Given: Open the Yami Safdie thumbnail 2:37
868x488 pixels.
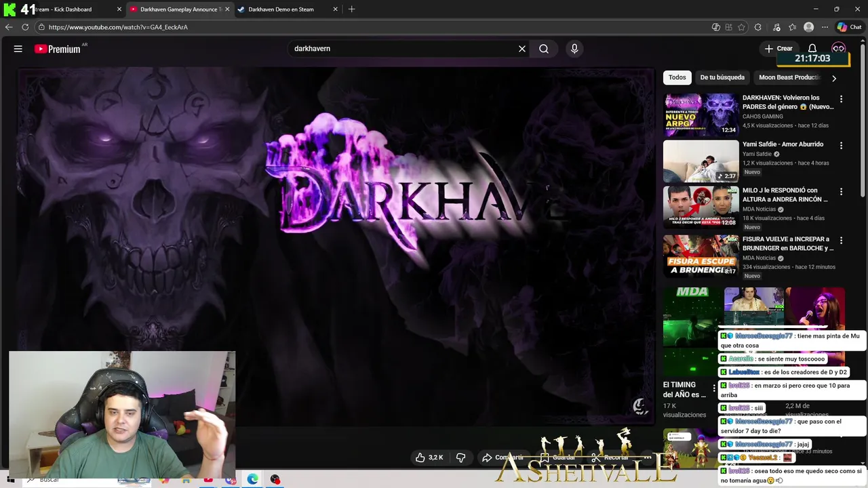Looking at the screenshot, I should [701, 161].
